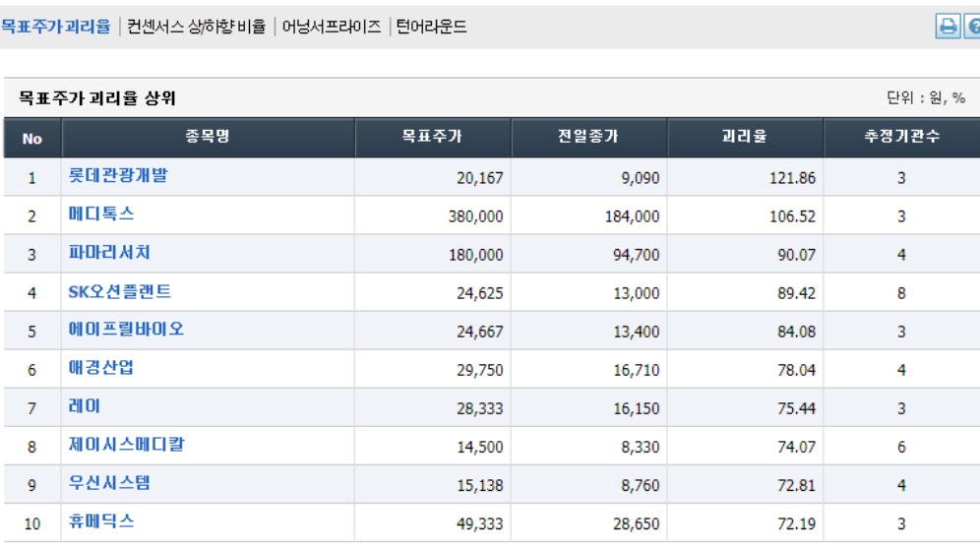
Task: Switch to 컨센서스 상/하향비율 tab
Action: (x=196, y=27)
